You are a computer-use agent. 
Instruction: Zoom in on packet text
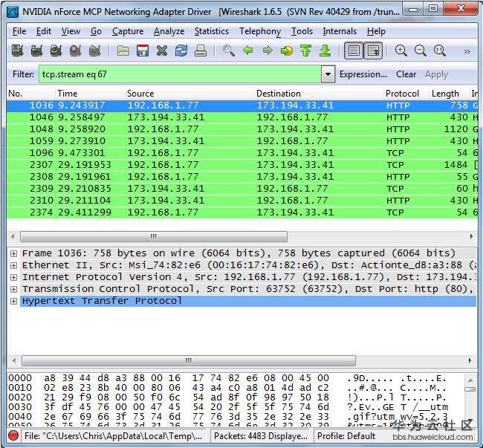[401, 51]
